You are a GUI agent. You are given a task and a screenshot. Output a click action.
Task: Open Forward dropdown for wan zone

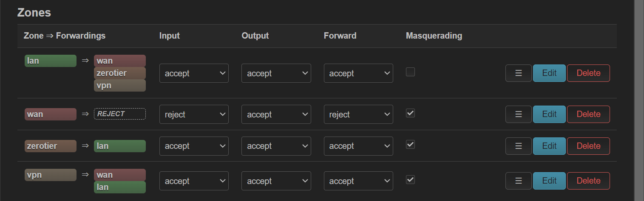point(358,114)
